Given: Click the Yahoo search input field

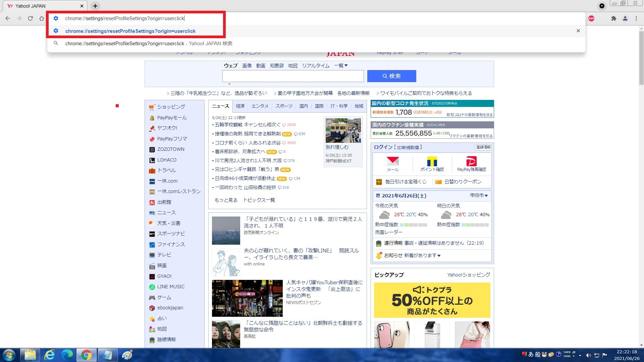Looking at the screenshot, I should point(293,76).
